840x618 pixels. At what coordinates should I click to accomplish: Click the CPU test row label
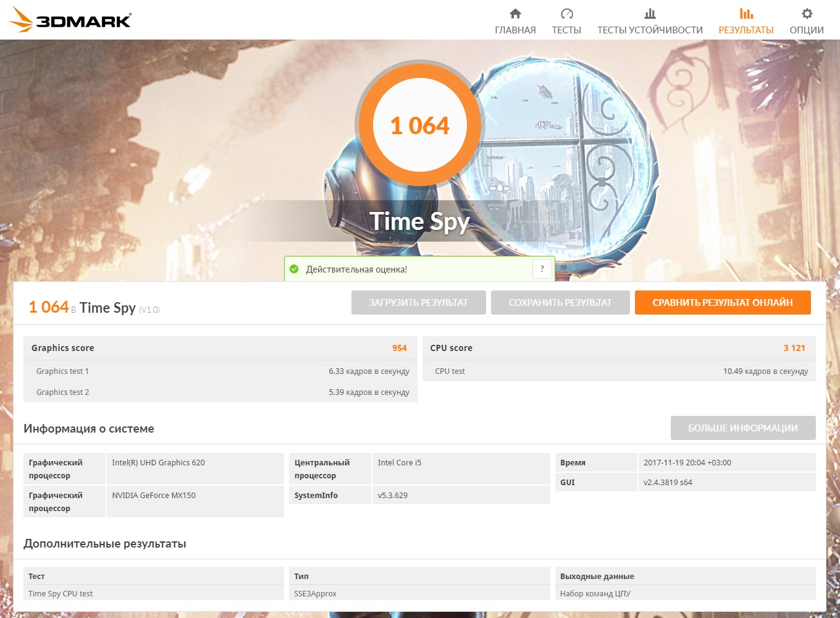point(450,371)
